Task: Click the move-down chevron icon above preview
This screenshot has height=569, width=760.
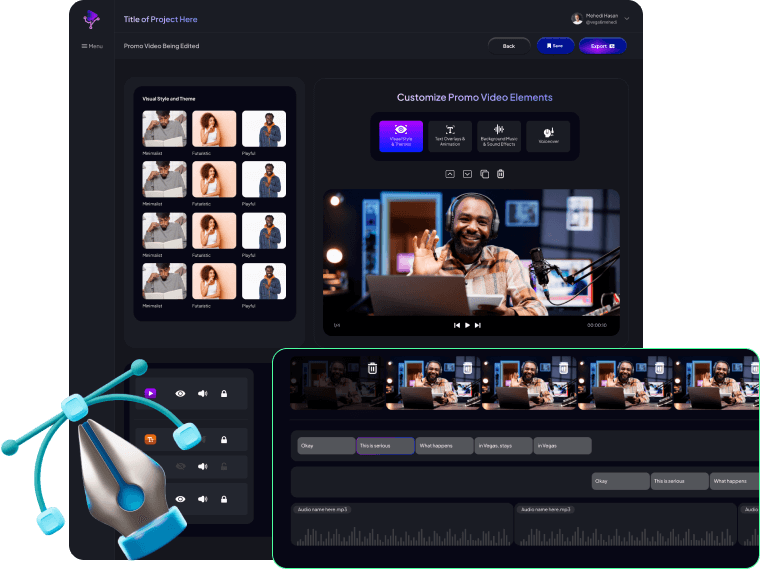Action: pos(467,174)
